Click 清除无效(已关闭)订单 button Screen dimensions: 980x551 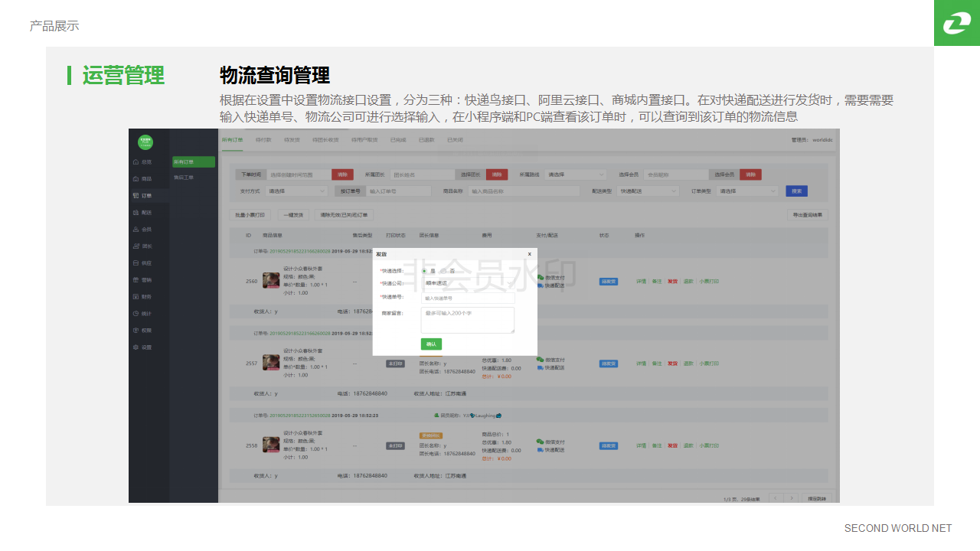tap(344, 216)
